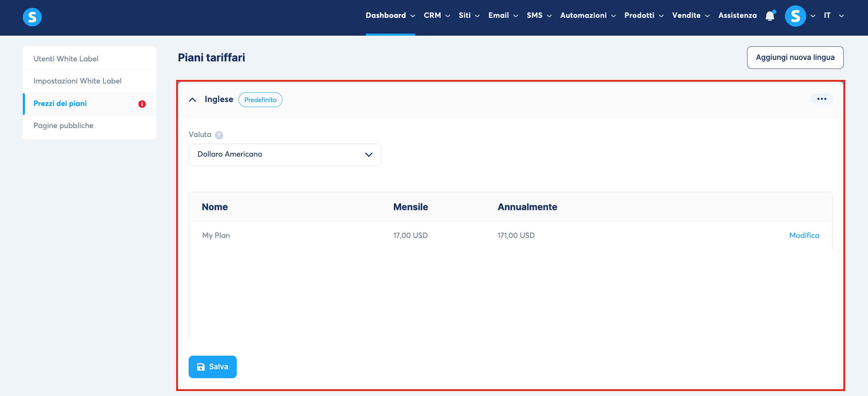Screen dimensions: 868x396
Task: Click Aggiungi nuova lingua button
Action: (795, 57)
